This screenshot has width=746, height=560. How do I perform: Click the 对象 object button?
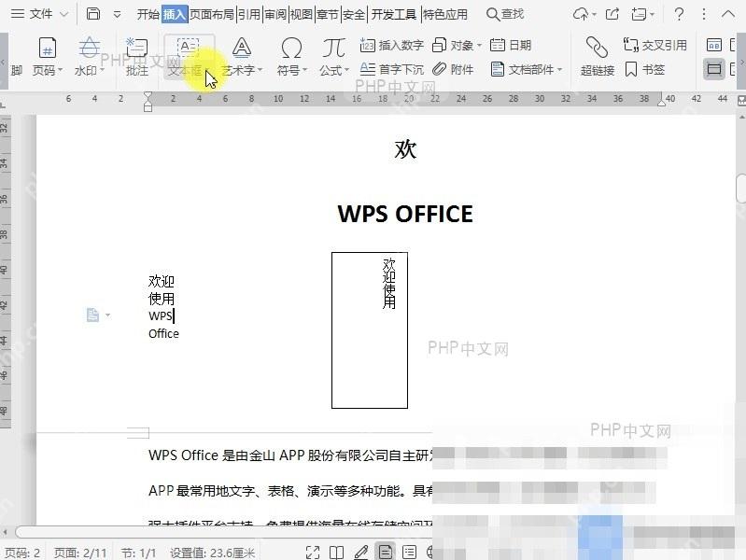pyautogui.click(x=453, y=45)
